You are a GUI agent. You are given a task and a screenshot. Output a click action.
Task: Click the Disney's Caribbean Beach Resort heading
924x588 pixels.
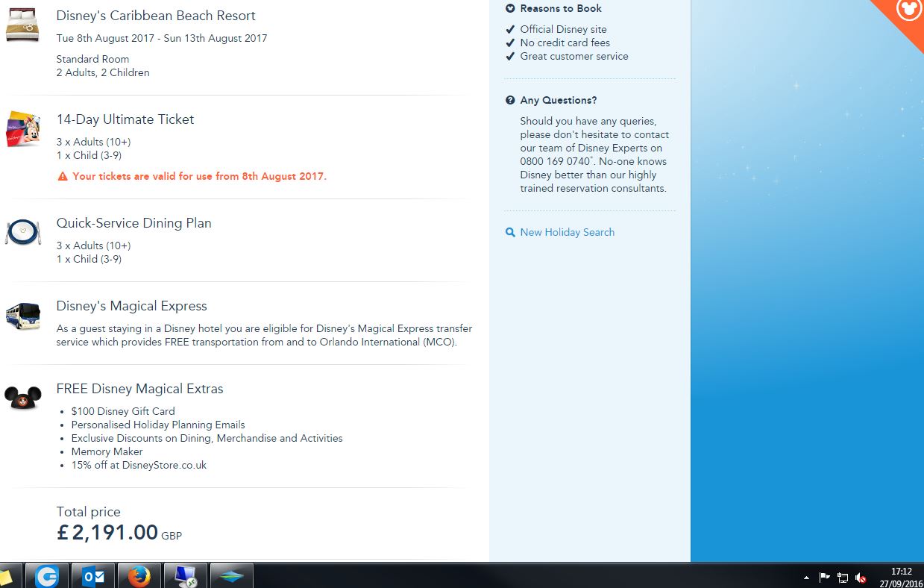point(156,16)
